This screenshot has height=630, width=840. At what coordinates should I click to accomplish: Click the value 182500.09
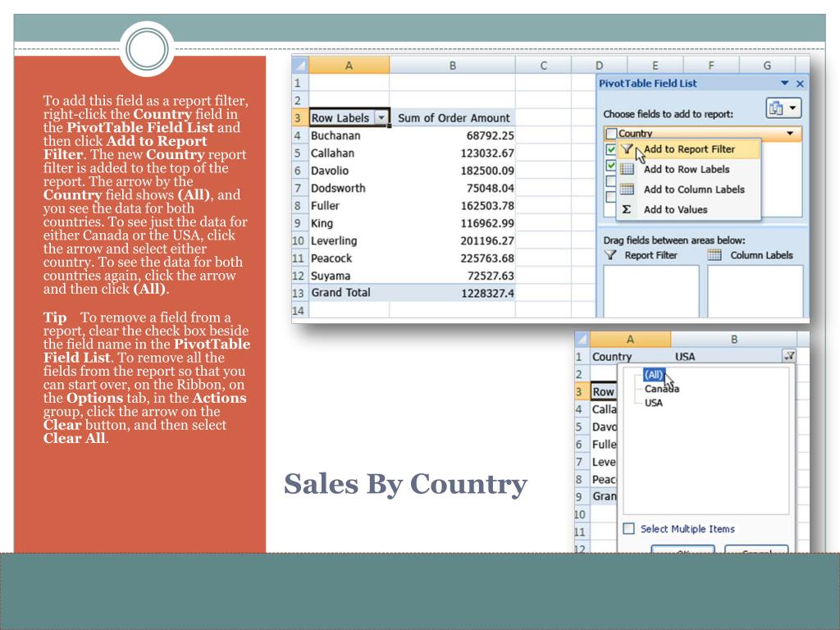[487, 171]
